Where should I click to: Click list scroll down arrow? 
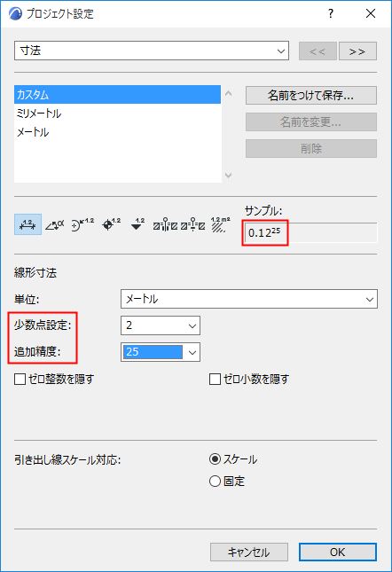click(228, 176)
